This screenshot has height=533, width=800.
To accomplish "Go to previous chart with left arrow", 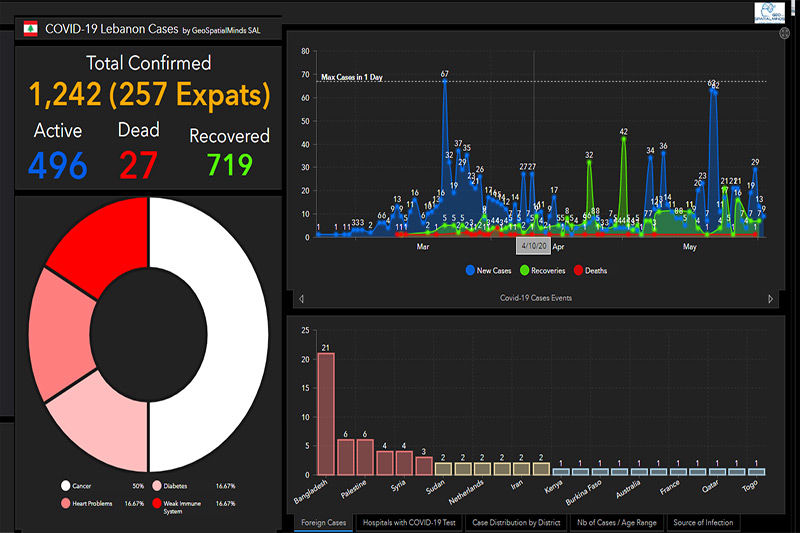I will coord(302,299).
